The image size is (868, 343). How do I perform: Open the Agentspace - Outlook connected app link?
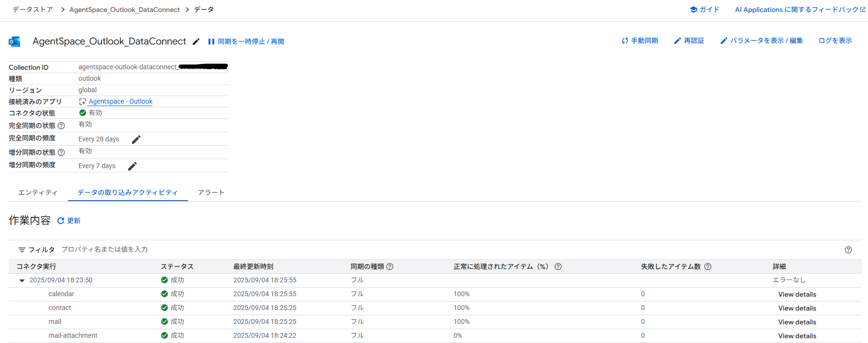point(121,101)
